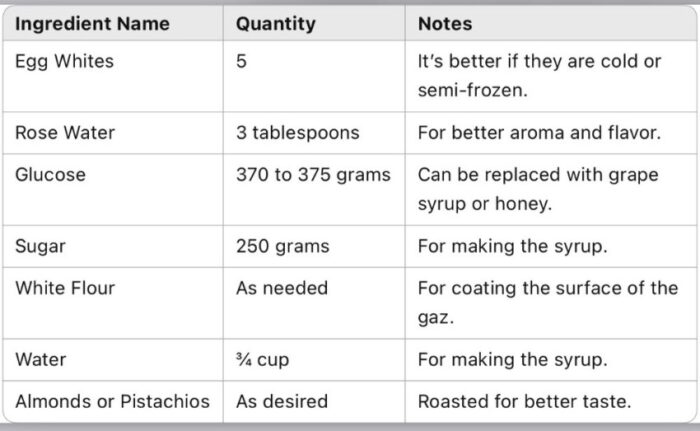Click the ¾ cup quantity cell
The height and width of the screenshot is (431, 700).
coord(262,359)
